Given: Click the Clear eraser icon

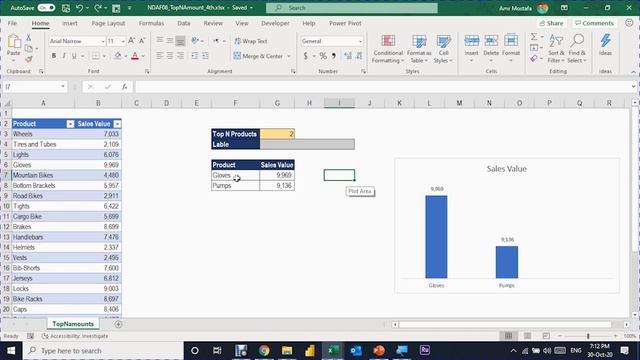Looking at the screenshot, I should click(534, 59).
